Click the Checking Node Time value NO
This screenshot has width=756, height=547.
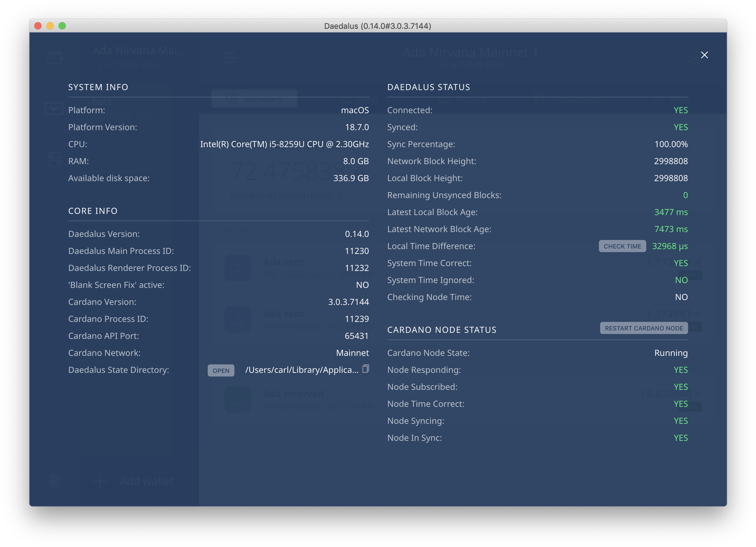click(x=681, y=297)
